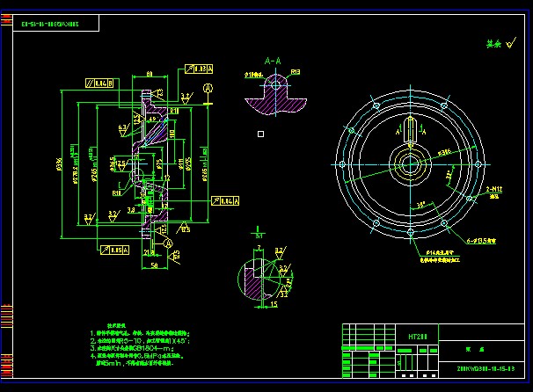
Task: Click the left A section-cut marker
Action: pos(398,130)
